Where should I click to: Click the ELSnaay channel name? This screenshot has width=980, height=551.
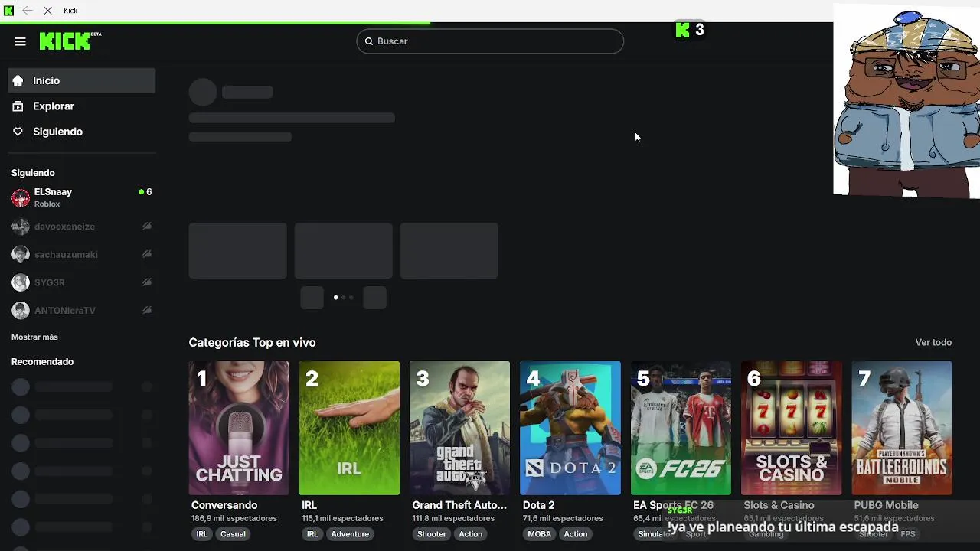53,192
